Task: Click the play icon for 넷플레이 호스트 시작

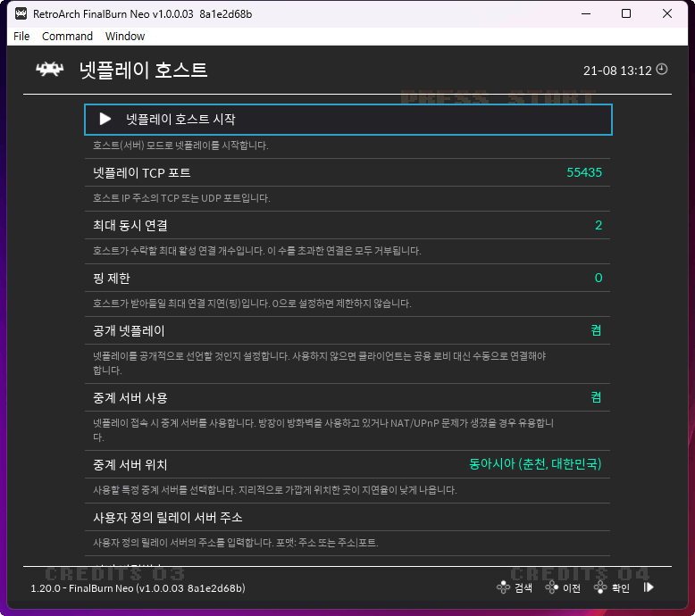Action: (105, 119)
